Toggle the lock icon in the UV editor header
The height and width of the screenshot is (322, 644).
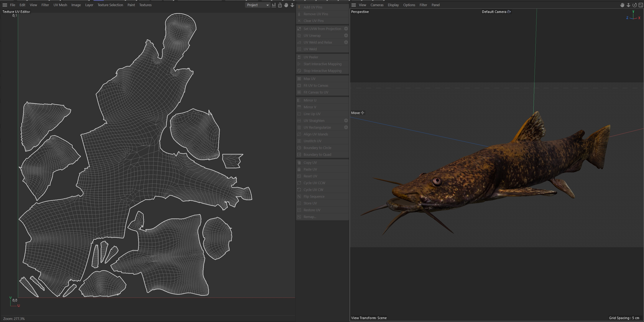coord(280,5)
